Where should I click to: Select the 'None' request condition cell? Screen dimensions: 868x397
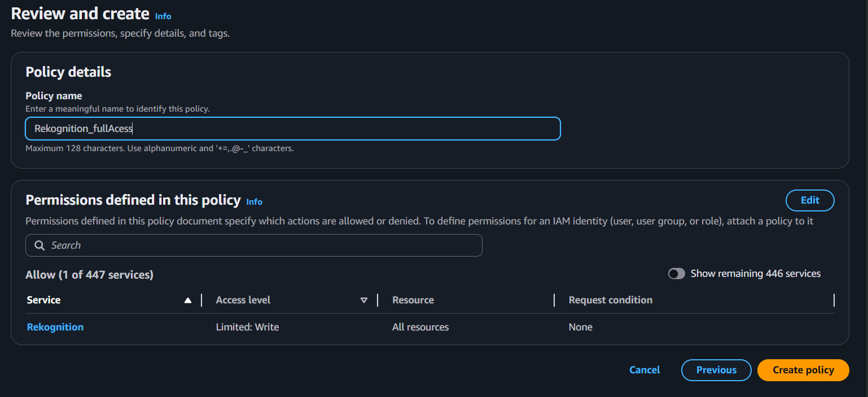581,327
